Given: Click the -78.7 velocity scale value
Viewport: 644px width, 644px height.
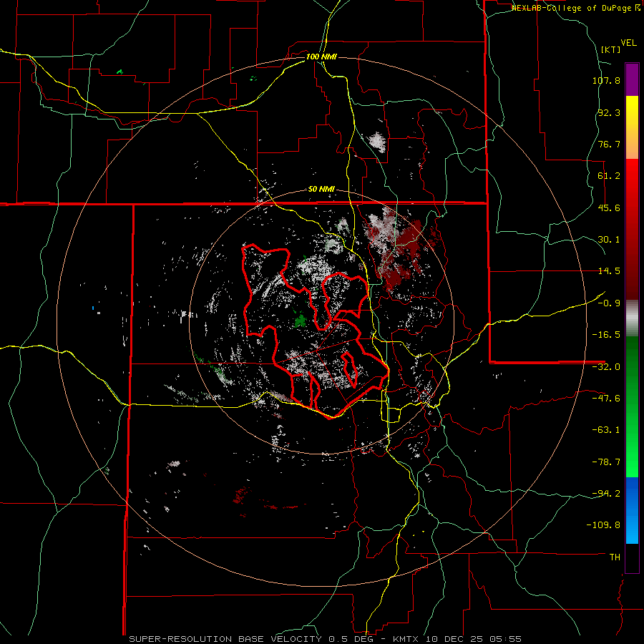Looking at the screenshot, I should click(x=606, y=462).
